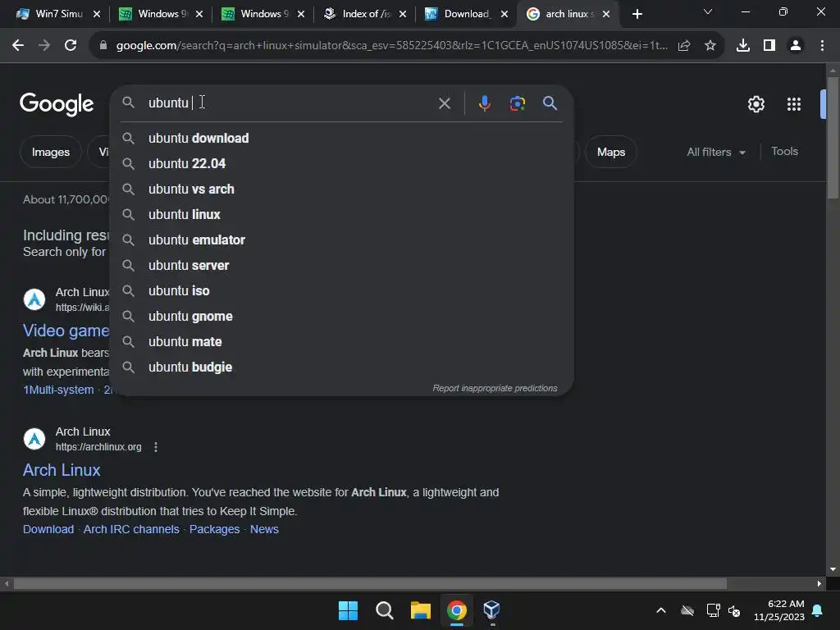The height and width of the screenshot is (630, 840).
Task: Open Chrome downloads from the toolbar icon
Action: (743, 46)
